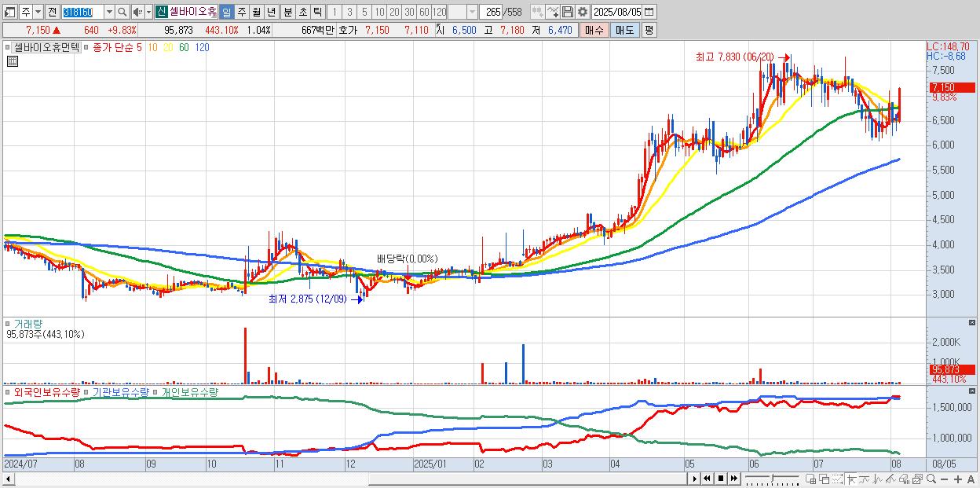Click the stop button in bottom controls
Image resolution: width=980 pixels, height=488 pixels.
tap(721, 479)
